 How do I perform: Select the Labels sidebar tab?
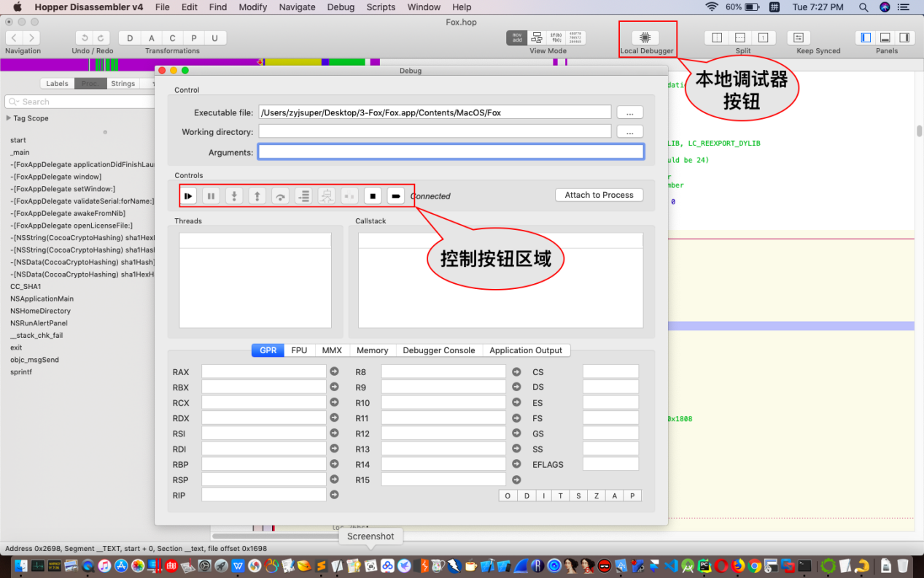[x=57, y=83]
